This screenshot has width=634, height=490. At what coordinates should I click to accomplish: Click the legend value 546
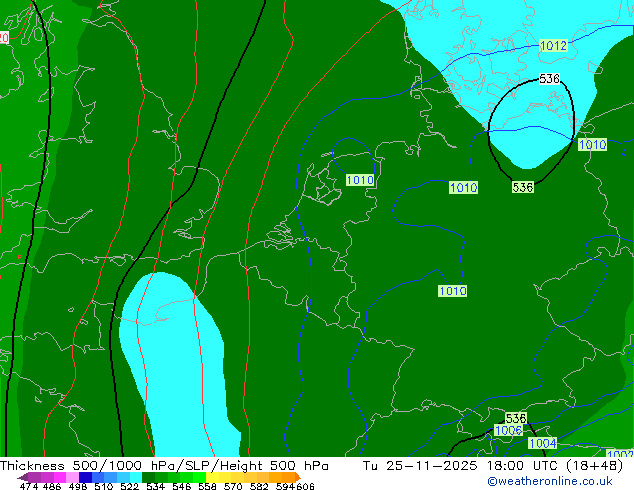(x=182, y=486)
